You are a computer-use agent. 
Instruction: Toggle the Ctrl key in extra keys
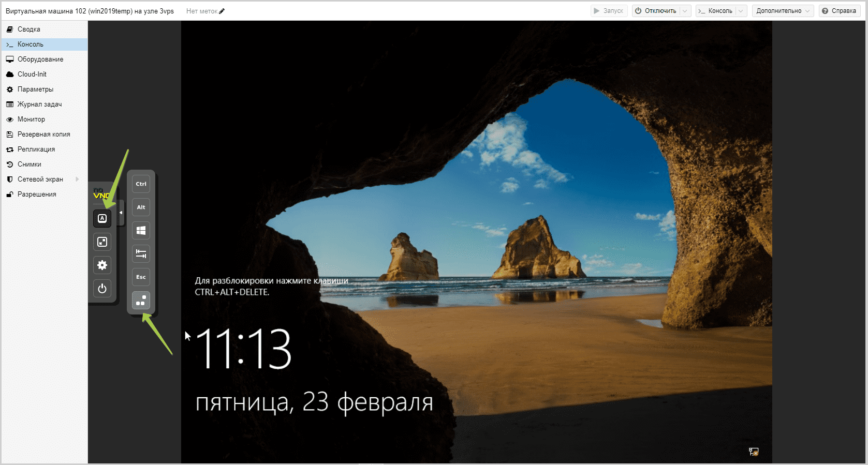pos(141,184)
